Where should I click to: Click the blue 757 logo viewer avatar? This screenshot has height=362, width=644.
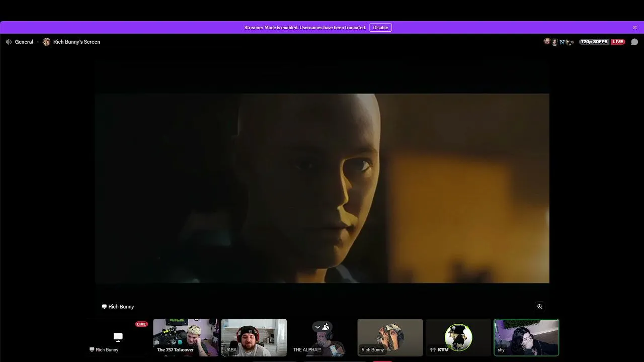562,42
